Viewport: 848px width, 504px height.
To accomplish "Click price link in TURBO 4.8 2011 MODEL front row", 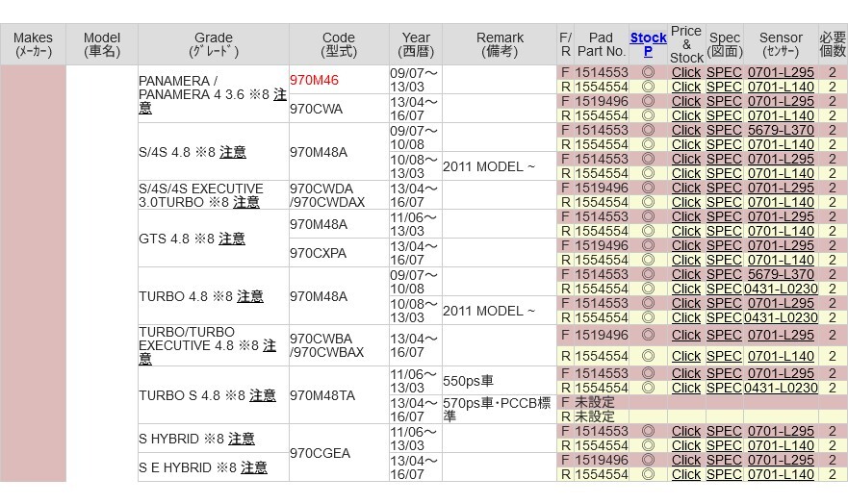I will [685, 303].
